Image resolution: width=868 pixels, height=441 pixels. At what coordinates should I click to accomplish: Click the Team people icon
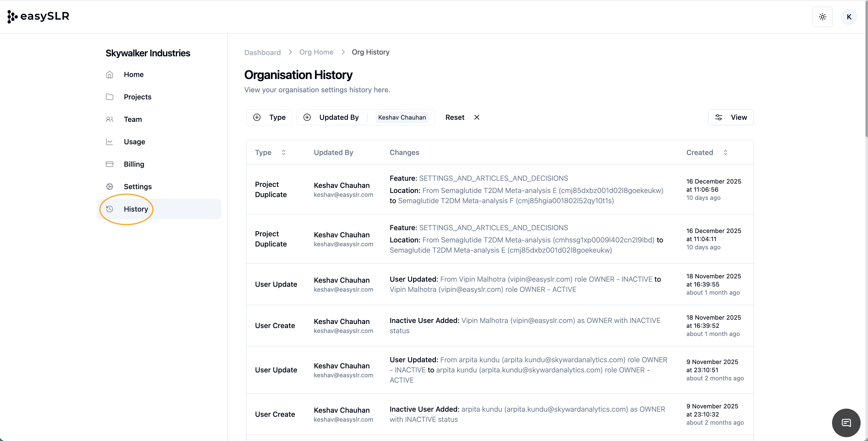110,119
